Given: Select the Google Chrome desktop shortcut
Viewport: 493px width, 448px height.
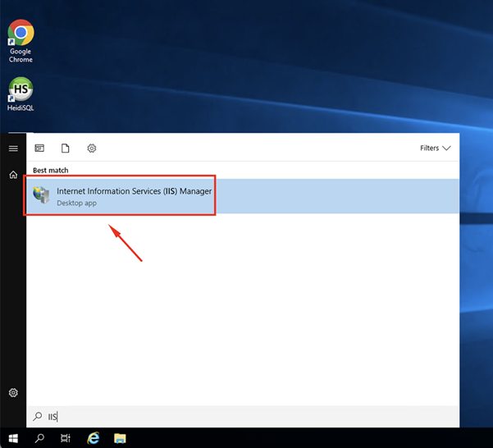Looking at the screenshot, I should [x=21, y=41].
